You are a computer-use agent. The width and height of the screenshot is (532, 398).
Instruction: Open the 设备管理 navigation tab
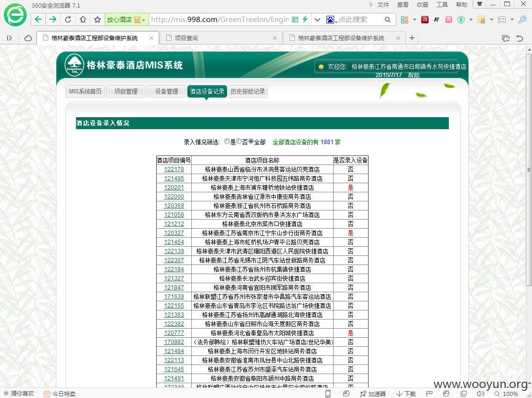coord(167,91)
